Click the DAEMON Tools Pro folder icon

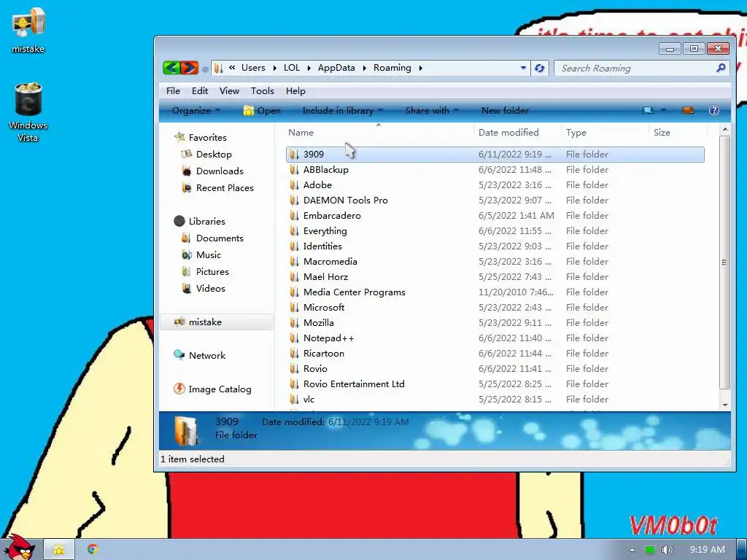click(x=295, y=200)
